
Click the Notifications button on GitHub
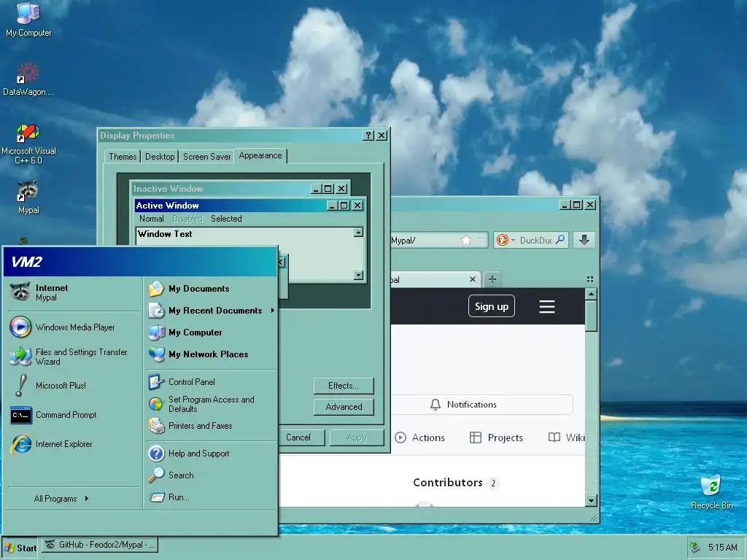[x=481, y=404]
